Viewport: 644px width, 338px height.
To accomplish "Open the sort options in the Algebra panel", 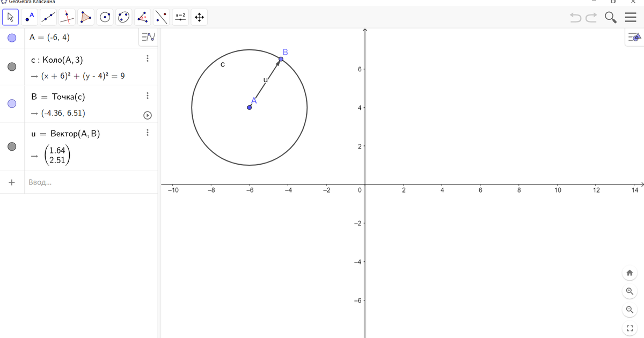I will [x=148, y=37].
